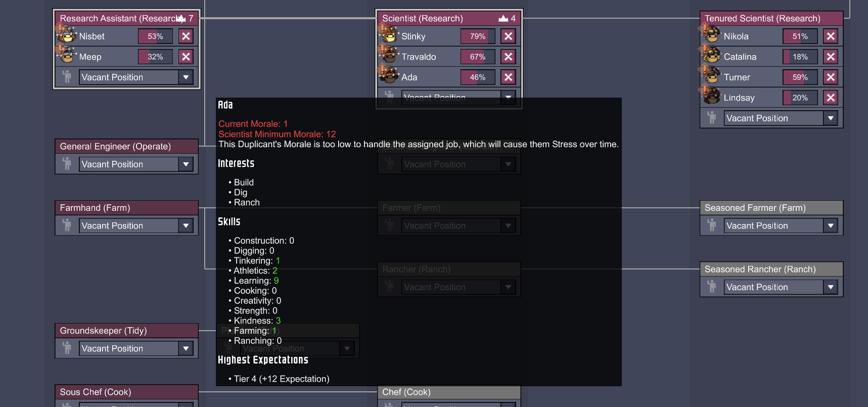Click Travaldo's 67% mastery progress bar
Screen dimensions: 868x407
478,57
